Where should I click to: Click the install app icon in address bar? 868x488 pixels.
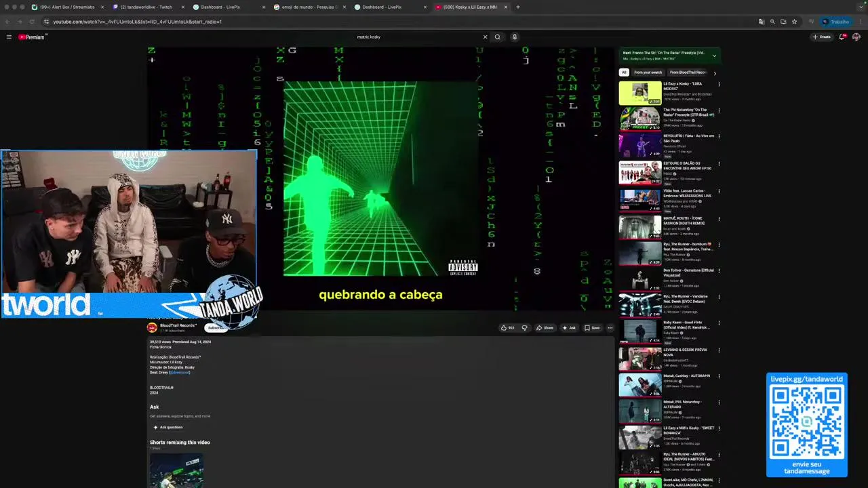783,22
